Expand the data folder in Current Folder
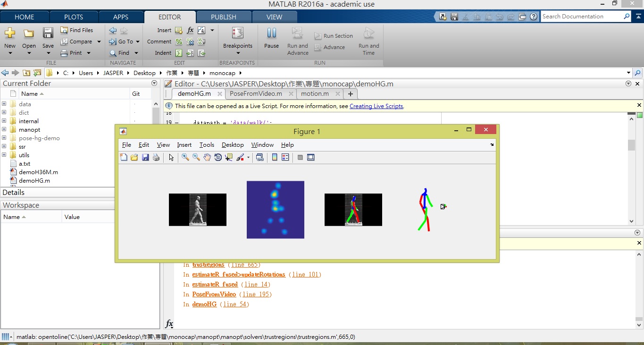Screen dimensions: 644x345 (x=4, y=104)
